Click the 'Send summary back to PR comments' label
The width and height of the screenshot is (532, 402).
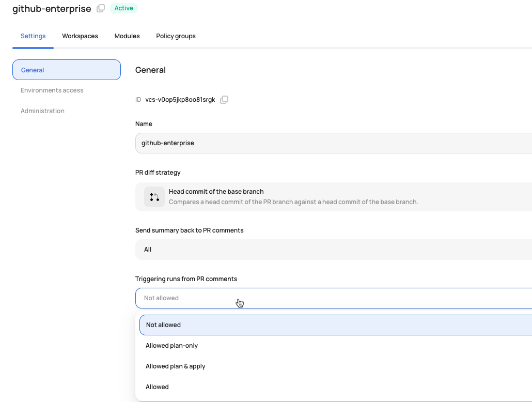coord(190,230)
